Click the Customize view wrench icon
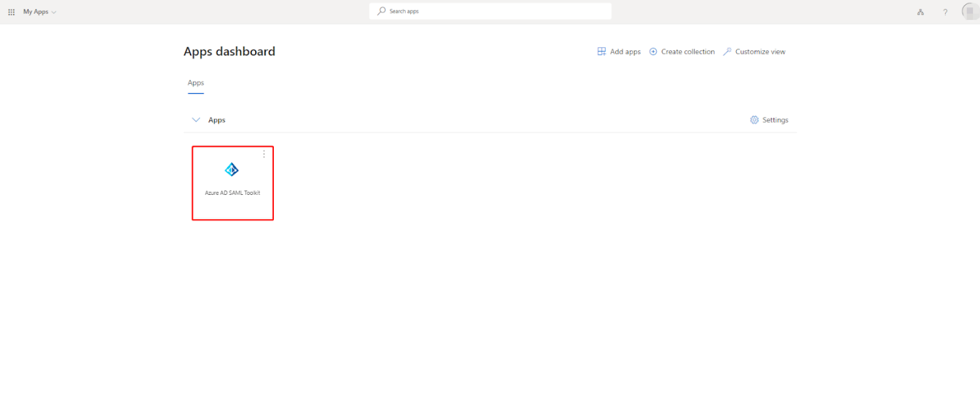The width and height of the screenshot is (980, 414). click(x=728, y=51)
